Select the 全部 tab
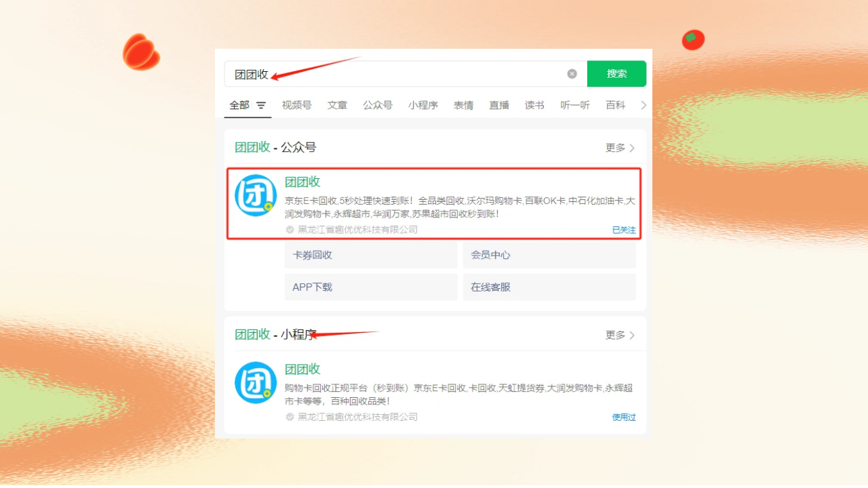Image resolution: width=868 pixels, height=488 pixels. click(x=239, y=105)
